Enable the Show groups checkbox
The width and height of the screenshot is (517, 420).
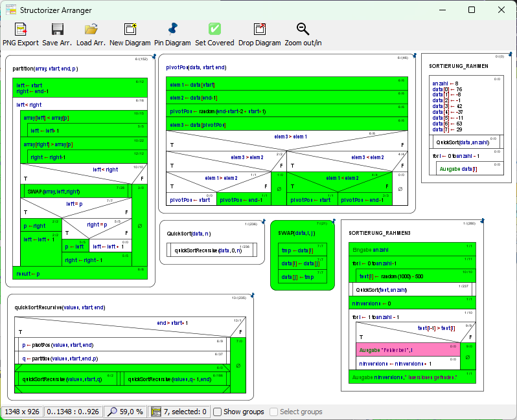(x=217, y=412)
